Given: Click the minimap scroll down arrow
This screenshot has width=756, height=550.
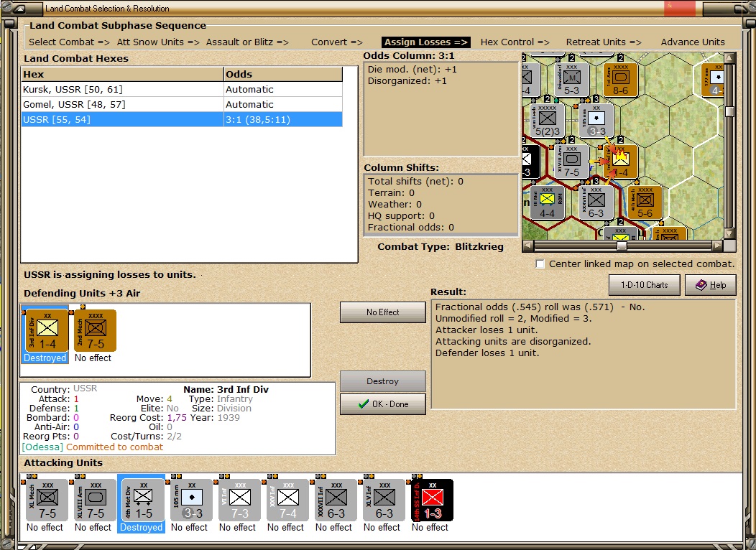Looking at the screenshot, I should (x=729, y=233).
